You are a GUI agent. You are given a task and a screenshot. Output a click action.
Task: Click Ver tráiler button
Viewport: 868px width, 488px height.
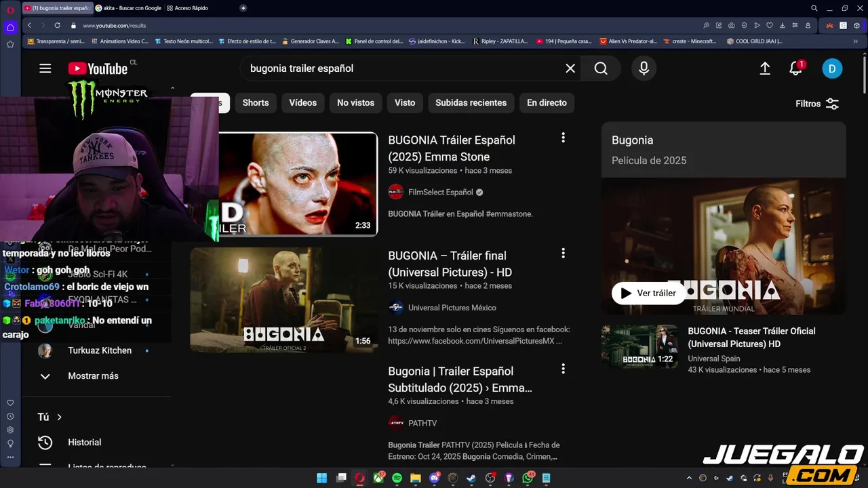(649, 293)
